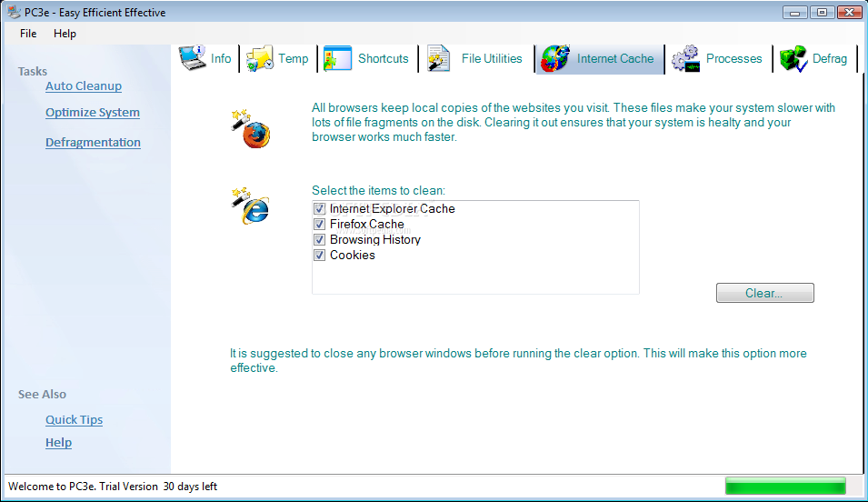Open Auto Cleanup task link
Image resolution: width=868 pixels, height=502 pixels.
pos(84,85)
